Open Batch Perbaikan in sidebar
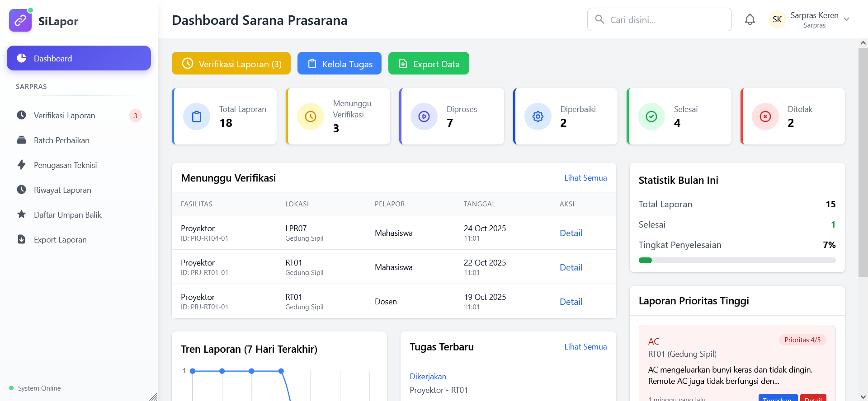 [61, 140]
